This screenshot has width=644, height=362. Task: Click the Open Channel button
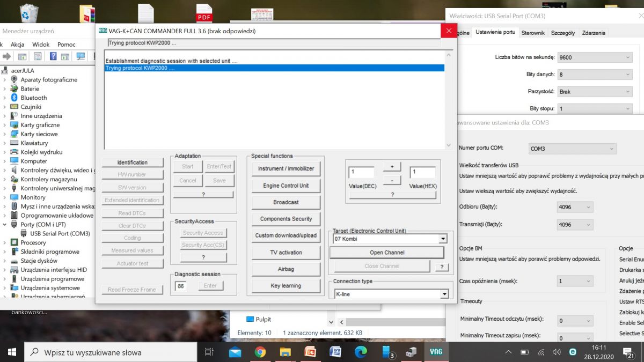(x=387, y=253)
